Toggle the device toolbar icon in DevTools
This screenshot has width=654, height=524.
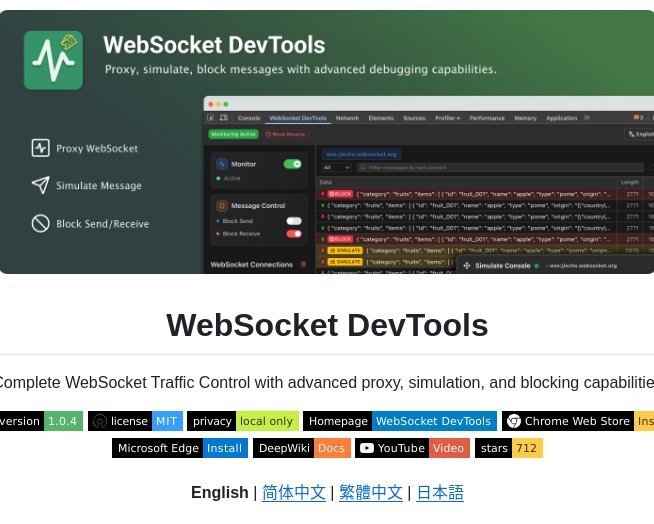224,118
